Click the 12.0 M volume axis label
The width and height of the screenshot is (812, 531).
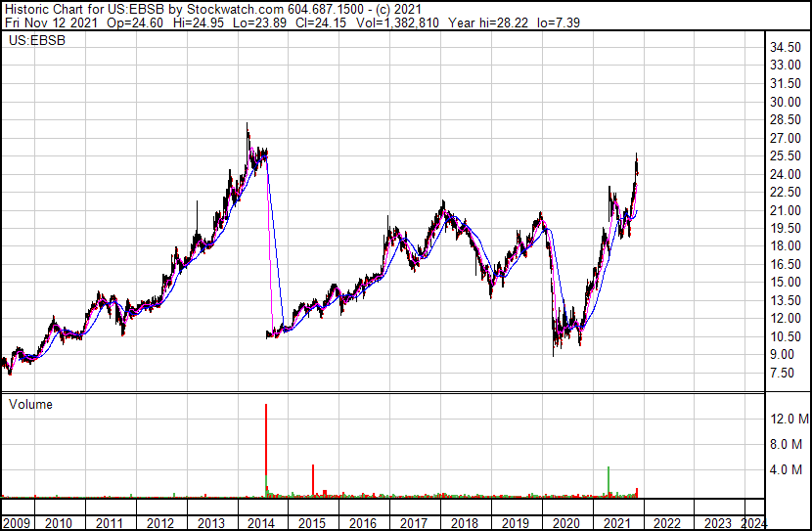click(x=789, y=419)
